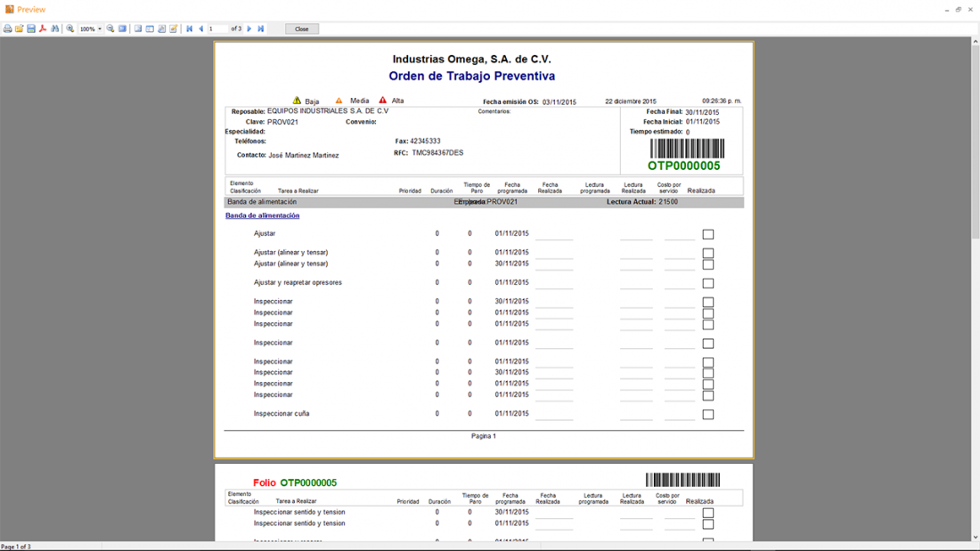
Task: Click the Open folder icon
Action: [19, 29]
